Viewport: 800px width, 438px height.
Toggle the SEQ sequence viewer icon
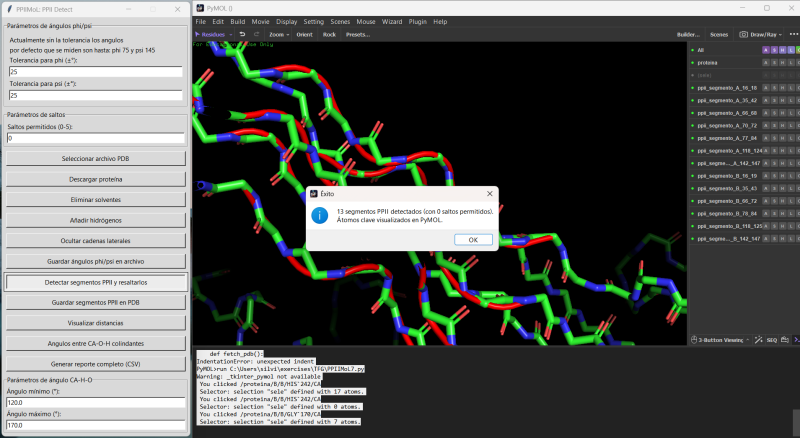pyautogui.click(x=771, y=339)
